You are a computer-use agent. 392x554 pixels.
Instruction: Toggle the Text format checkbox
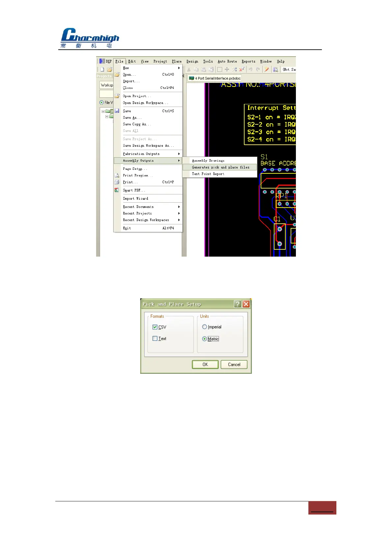coord(155,339)
